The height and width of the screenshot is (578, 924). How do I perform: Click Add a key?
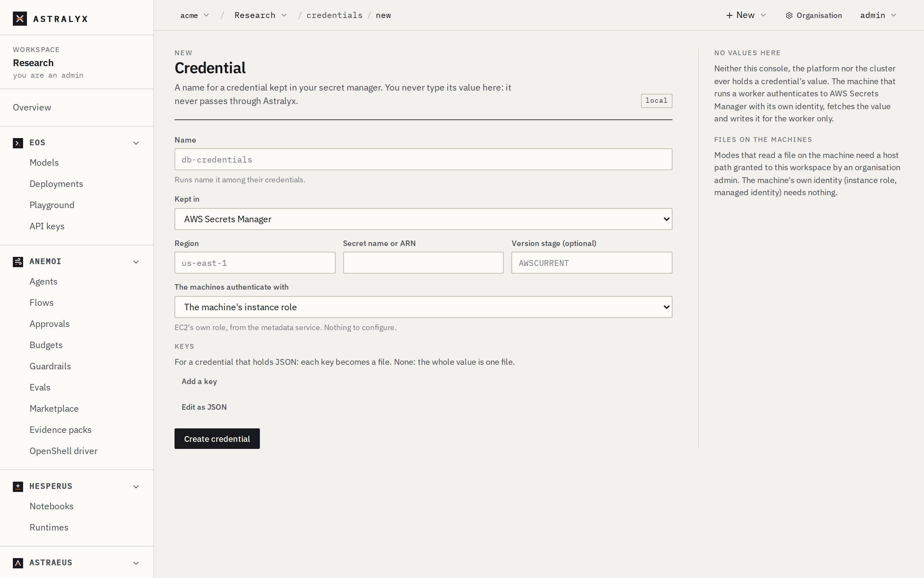[199, 381]
